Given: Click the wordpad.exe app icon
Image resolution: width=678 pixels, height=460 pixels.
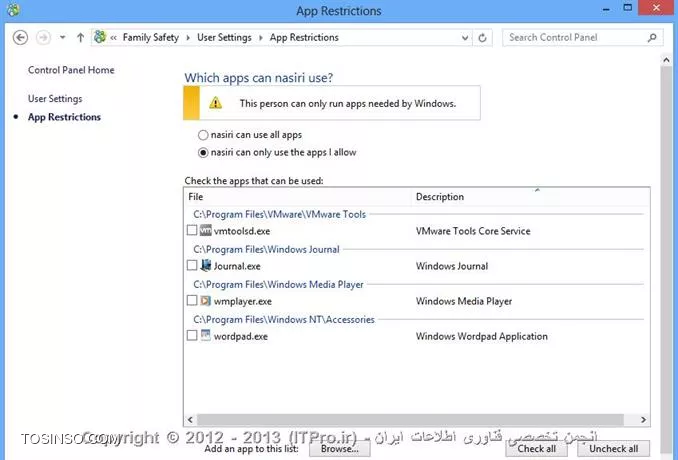Looking at the screenshot, I should pyautogui.click(x=206, y=335).
